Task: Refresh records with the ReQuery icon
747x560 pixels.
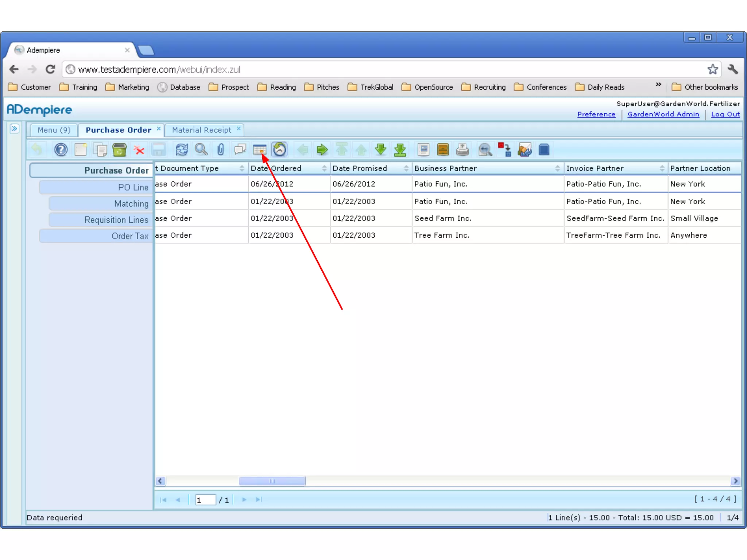Action: 182,150
